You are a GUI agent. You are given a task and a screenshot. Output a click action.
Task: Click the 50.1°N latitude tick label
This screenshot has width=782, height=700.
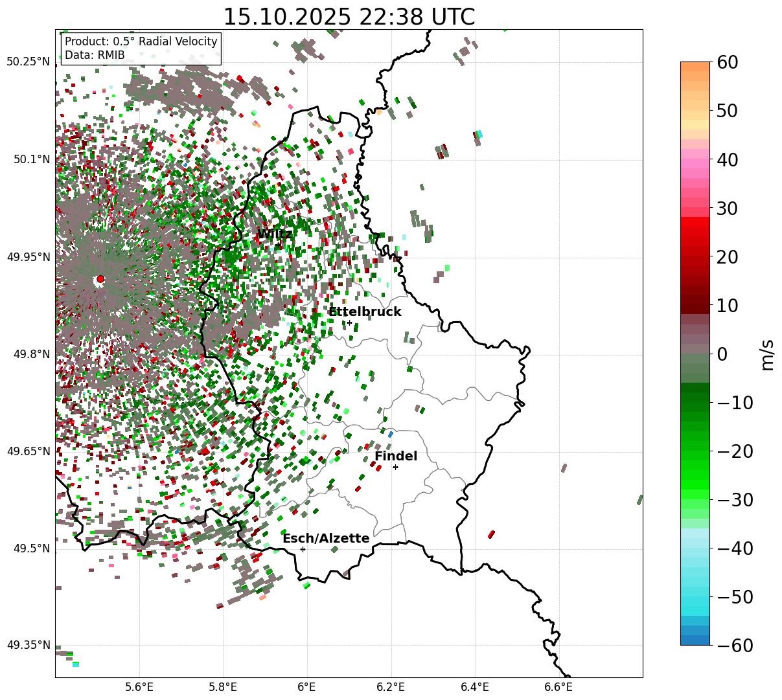pos(31,159)
